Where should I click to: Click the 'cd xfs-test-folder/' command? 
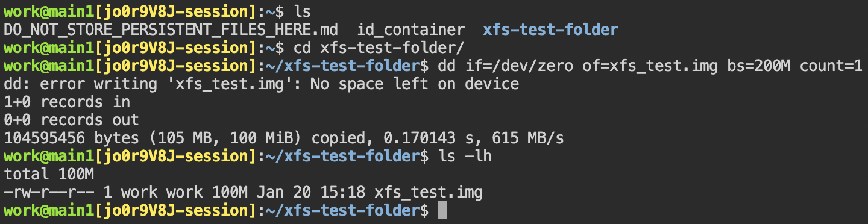tap(379, 48)
